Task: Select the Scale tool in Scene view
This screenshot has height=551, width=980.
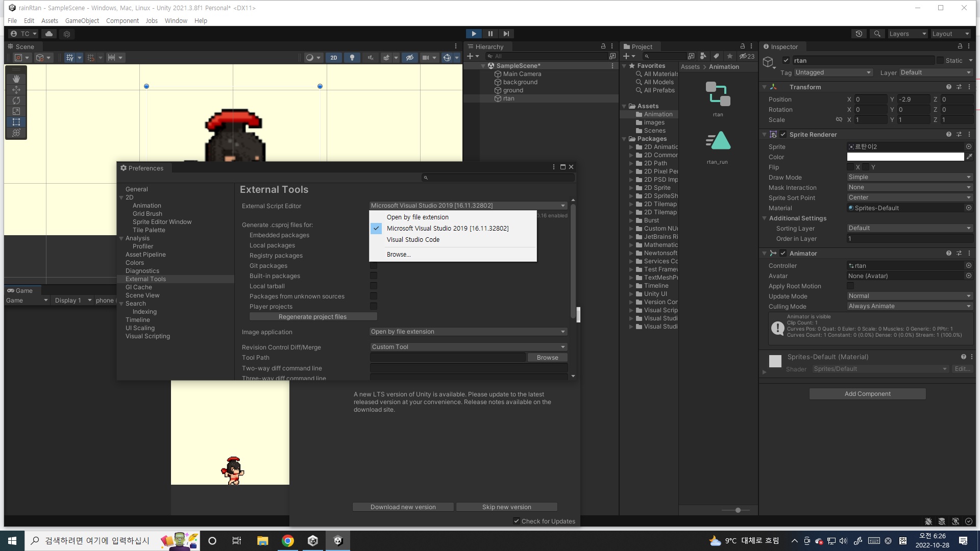Action: click(16, 111)
